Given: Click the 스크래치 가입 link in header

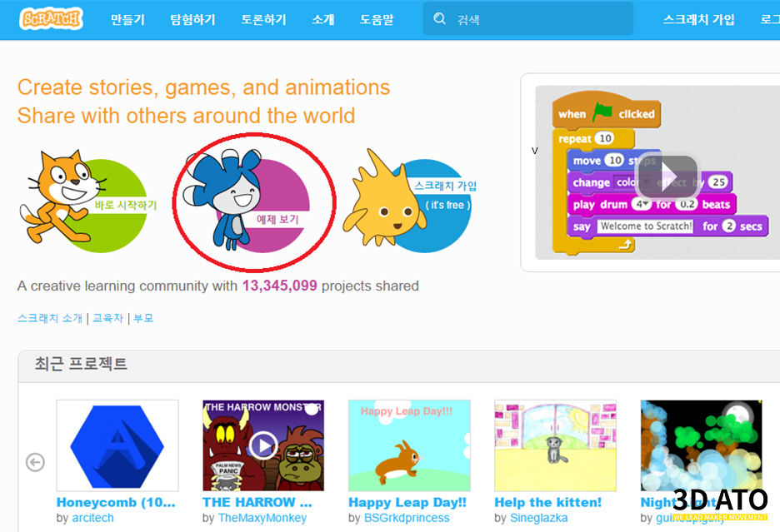Looking at the screenshot, I should click(x=698, y=19).
